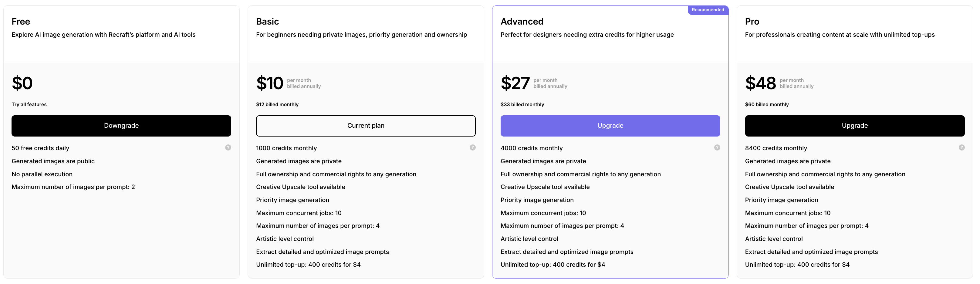
Task: Click the Advanced plan heading
Action: pos(522,22)
